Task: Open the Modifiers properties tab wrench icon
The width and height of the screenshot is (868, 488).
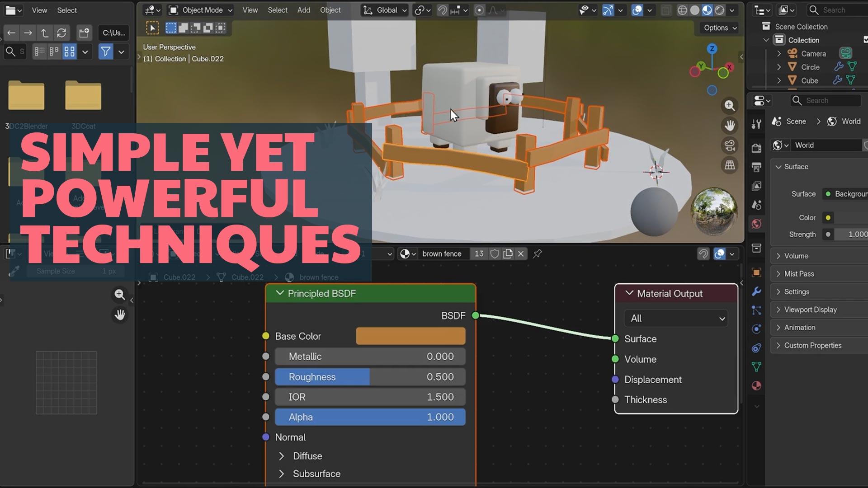Action: pyautogui.click(x=756, y=291)
